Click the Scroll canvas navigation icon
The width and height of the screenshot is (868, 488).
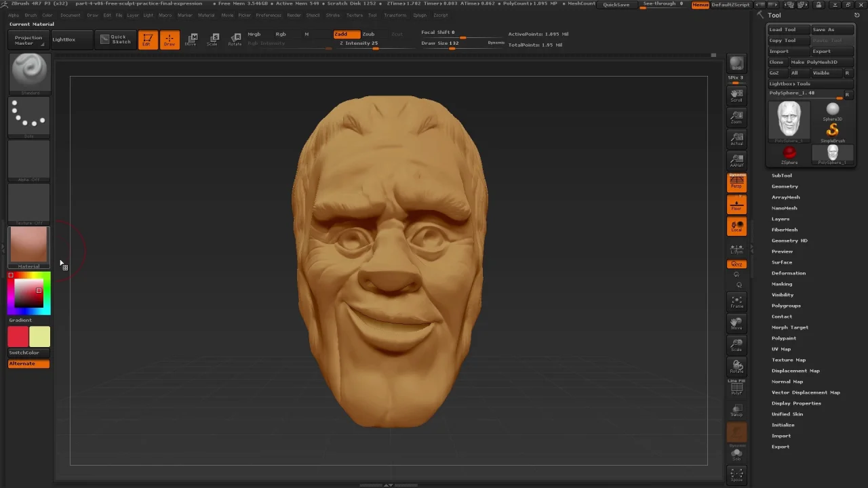(x=736, y=95)
